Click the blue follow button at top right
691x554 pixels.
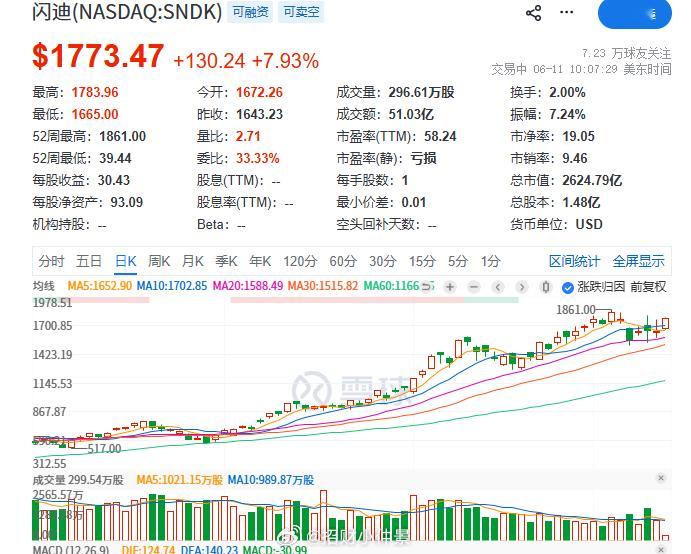coord(635,14)
